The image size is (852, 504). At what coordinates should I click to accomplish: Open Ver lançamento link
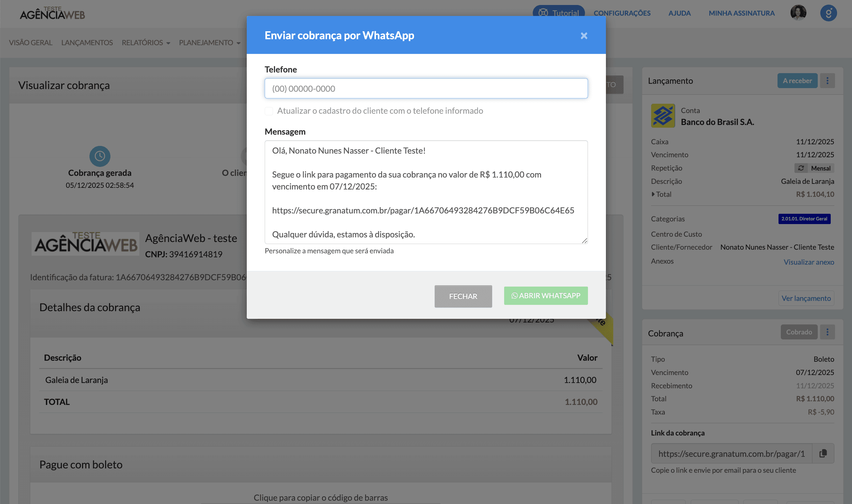[x=806, y=298]
